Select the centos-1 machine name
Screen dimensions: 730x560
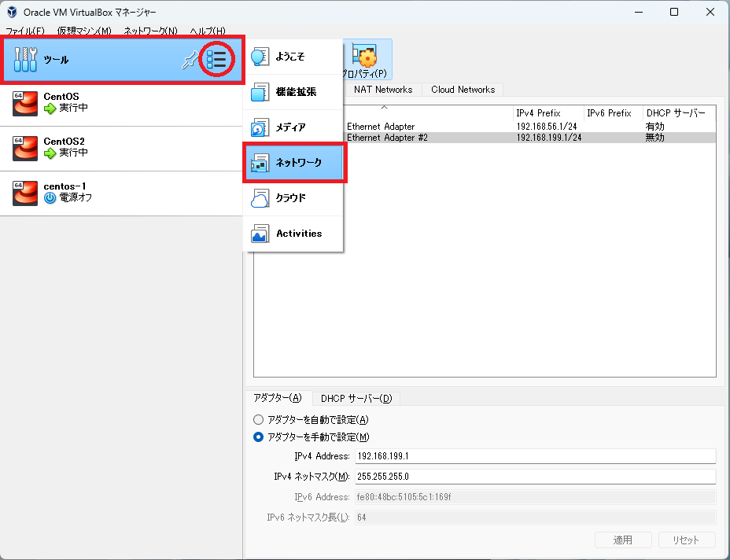point(65,186)
